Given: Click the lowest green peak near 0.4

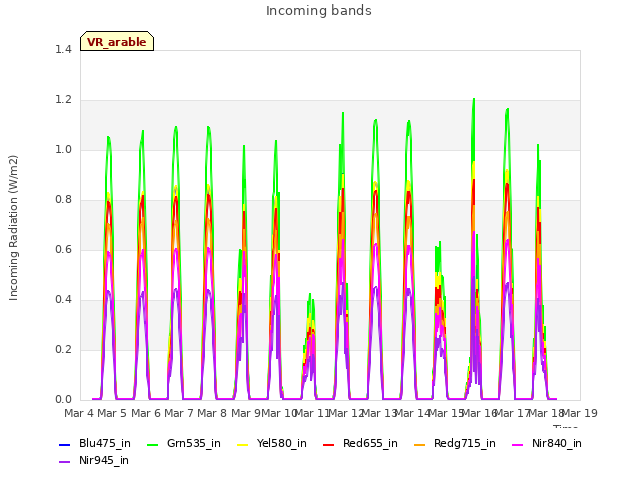Looking at the screenshot, I should [x=310, y=294].
